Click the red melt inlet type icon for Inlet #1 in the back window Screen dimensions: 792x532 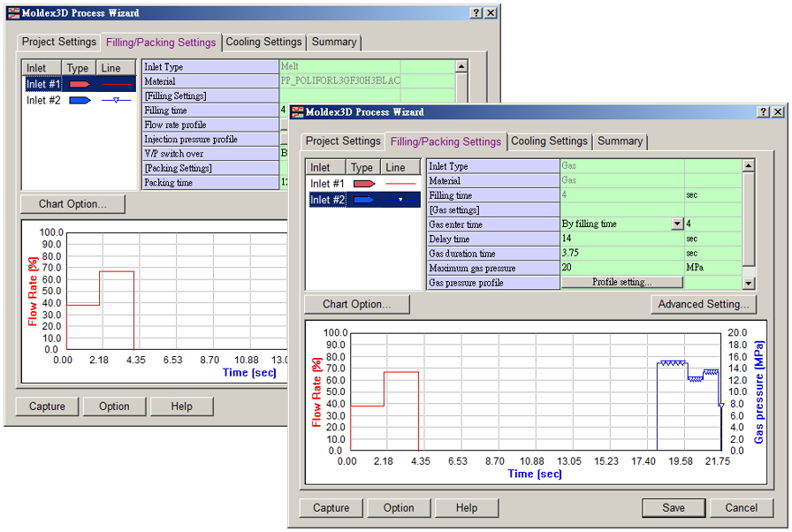click(80, 84)
